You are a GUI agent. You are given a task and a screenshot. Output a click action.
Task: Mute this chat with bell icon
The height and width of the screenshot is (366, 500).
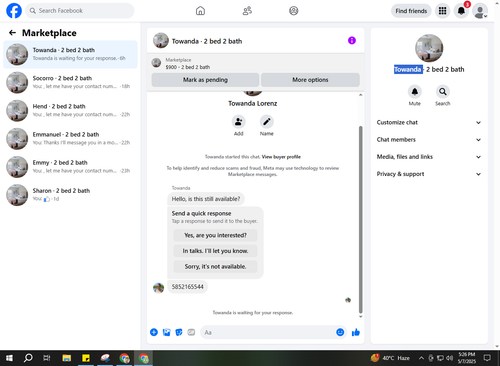(x=415, y=91)
